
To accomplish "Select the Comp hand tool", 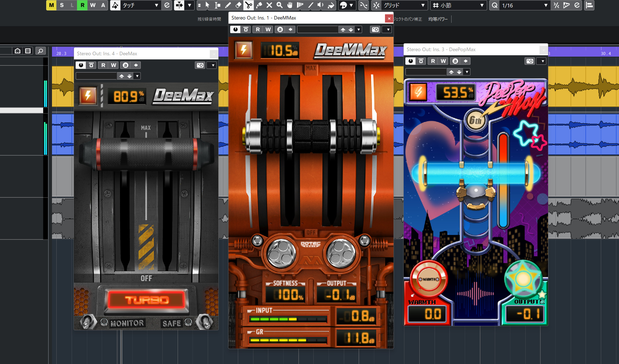I will 290,5.
